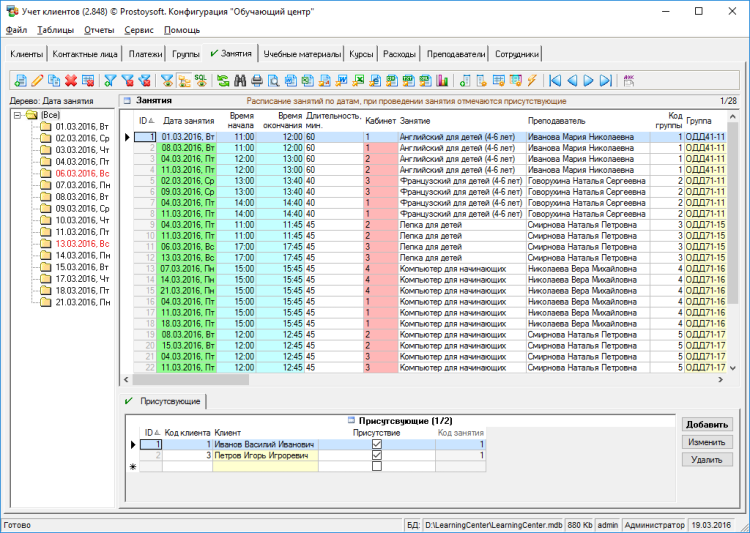Viewport: 750px width, 533px height.
Task: Uncheck attendance for Иванов Василий Иванович
Action: (377, 444)
